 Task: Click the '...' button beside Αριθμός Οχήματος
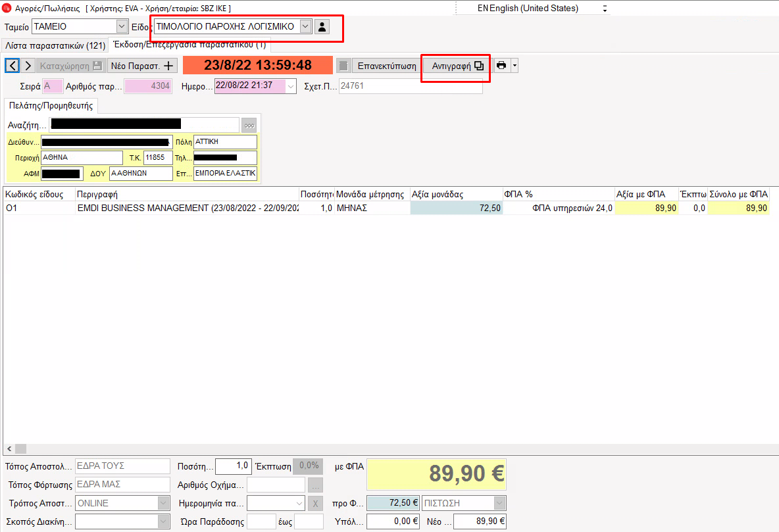[315, 485]
